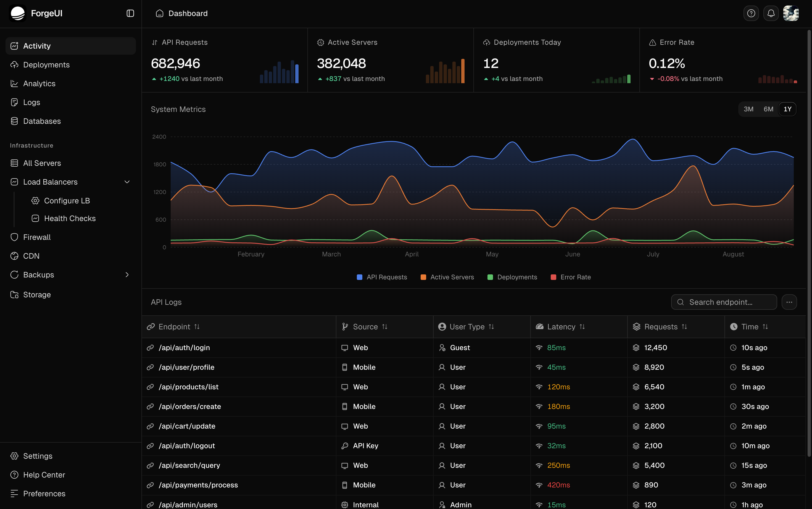Viewport: 812px width, 509px height.
Task: Click the Firewall shield icon in sidebar
Action: point(14,237)
